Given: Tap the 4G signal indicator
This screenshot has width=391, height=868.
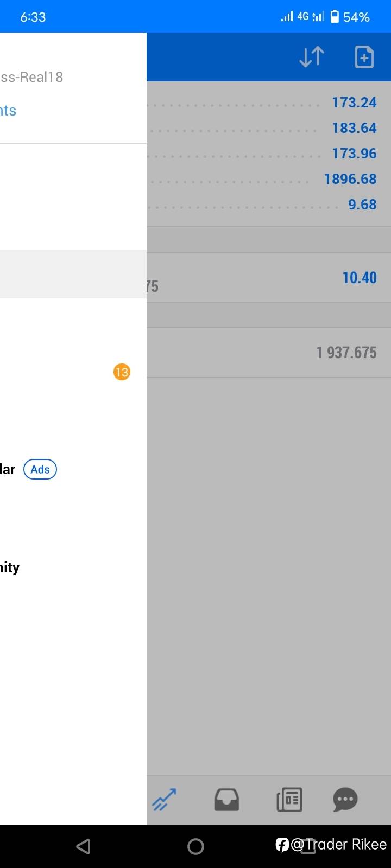Looking at the screenshot, I should [302, 16].
